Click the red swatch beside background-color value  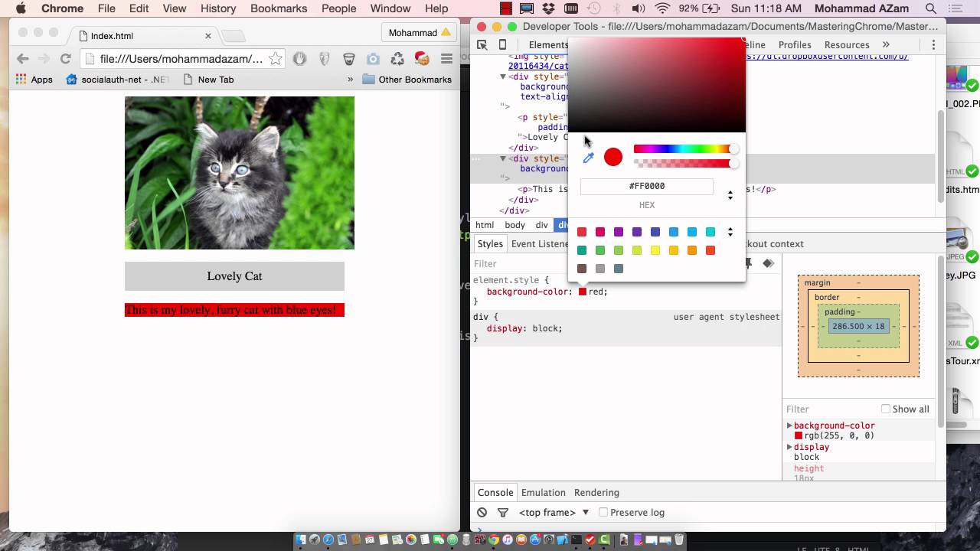click(x=583, y=292)
